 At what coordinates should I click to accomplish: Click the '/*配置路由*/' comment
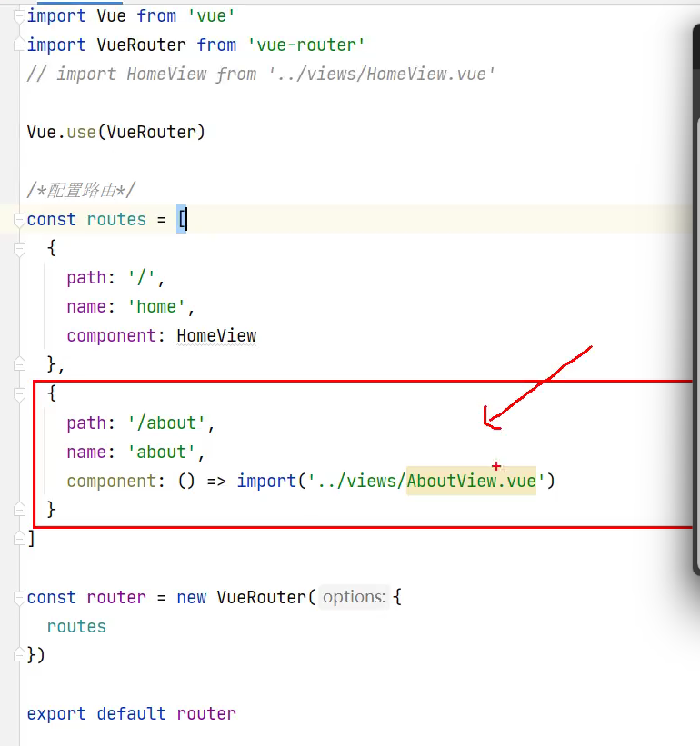(81, 190)
